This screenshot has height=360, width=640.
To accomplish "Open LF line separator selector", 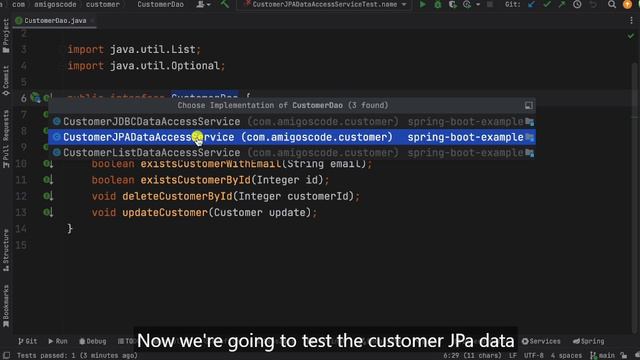I will (x=513, y=356).
